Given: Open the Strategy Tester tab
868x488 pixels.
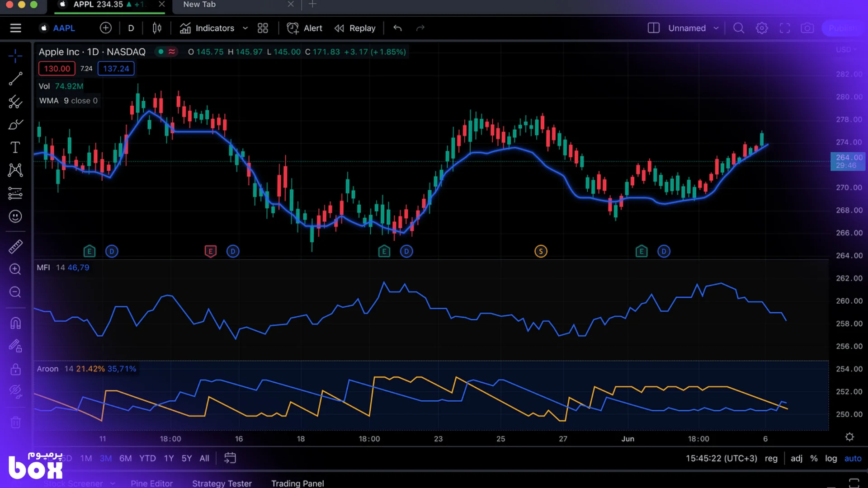Looking at the screenshot, I should (222, 483).
